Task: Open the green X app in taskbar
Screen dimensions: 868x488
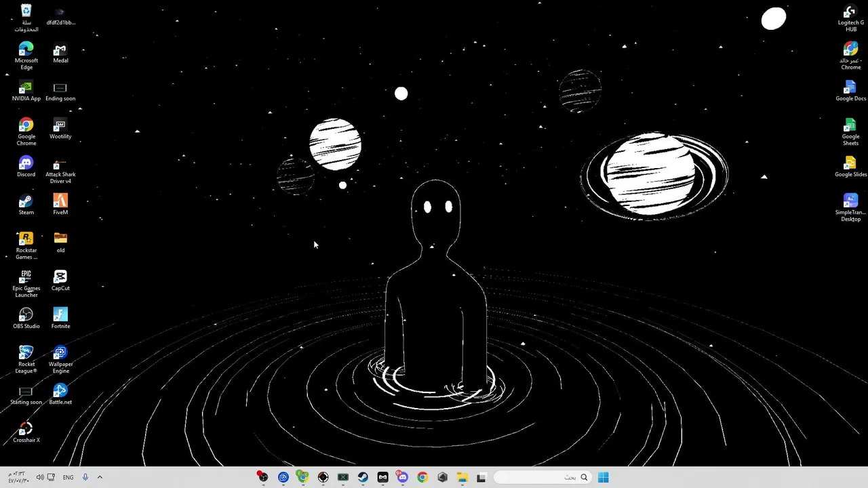Action: (342, 477)
